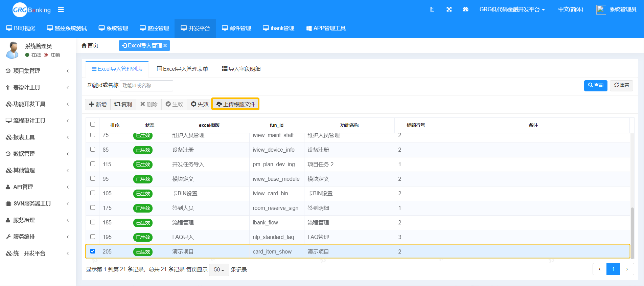Click the GRG Banking logo
This screenshot has width=644, height=286.
tap(31, 10)
